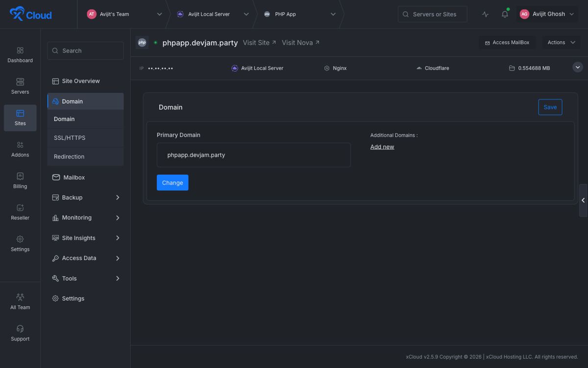This screenshot has width=588, height=368.
Task: Open Support page
Action: [20, 333]
